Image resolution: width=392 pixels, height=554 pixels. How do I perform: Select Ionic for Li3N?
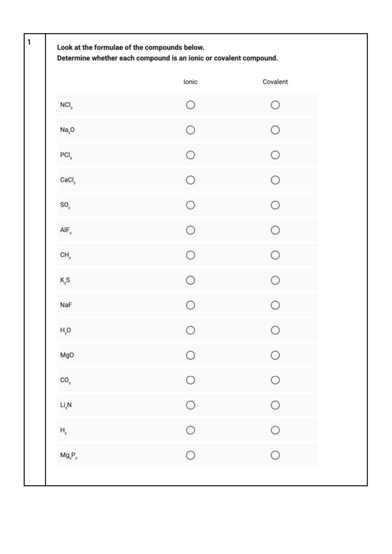pos(190,405)
